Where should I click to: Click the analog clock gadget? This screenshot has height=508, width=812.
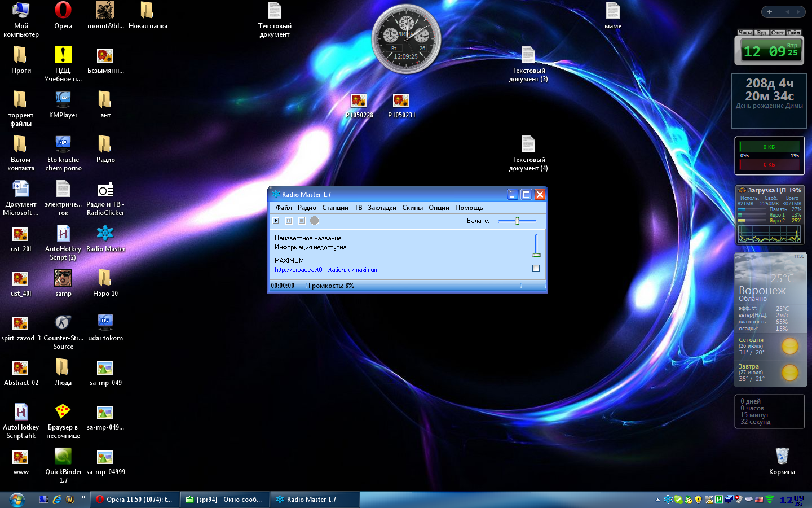[406, 39]
